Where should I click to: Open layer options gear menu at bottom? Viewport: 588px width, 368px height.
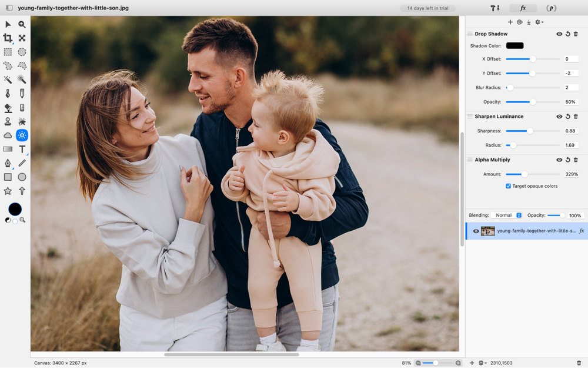[x=482, y=363]
